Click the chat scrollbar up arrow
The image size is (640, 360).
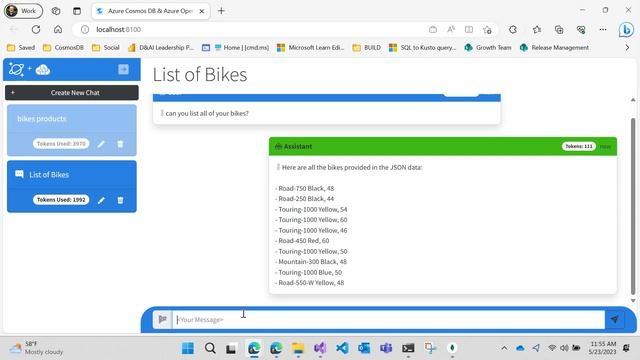(633, 100)
